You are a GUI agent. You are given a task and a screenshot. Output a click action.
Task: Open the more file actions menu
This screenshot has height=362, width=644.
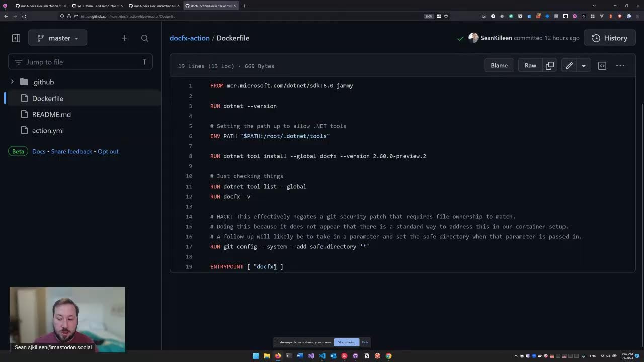[620, 66]
